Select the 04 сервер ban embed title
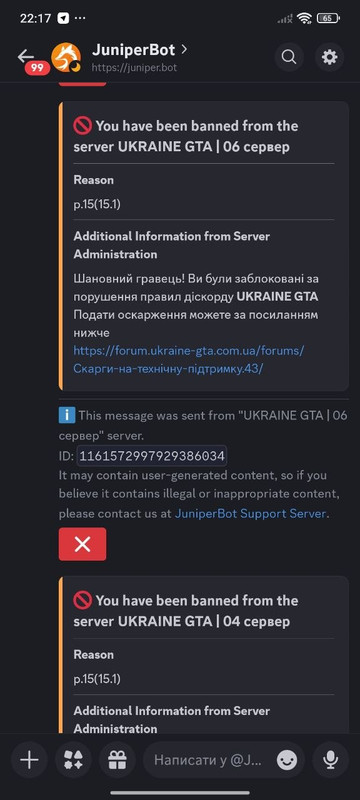The width and height of the screenshot is (360, 800). [x=186, y=611]
